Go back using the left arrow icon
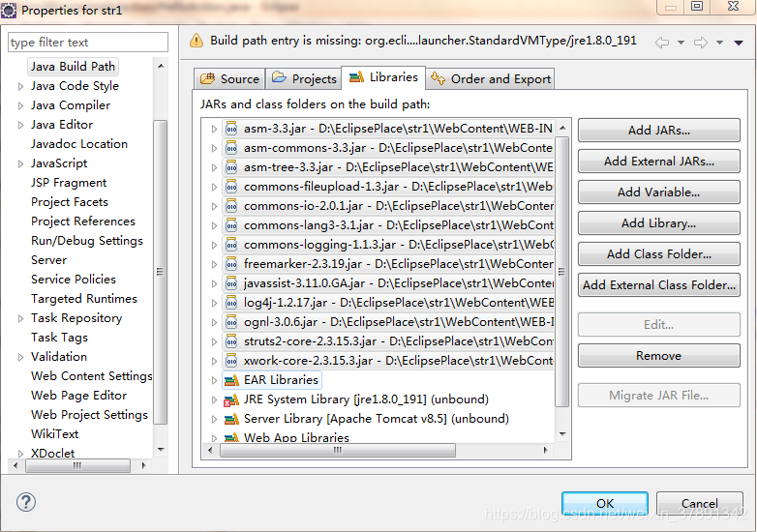This screenshot has height=532, width=757. click(x=662, y=43)
